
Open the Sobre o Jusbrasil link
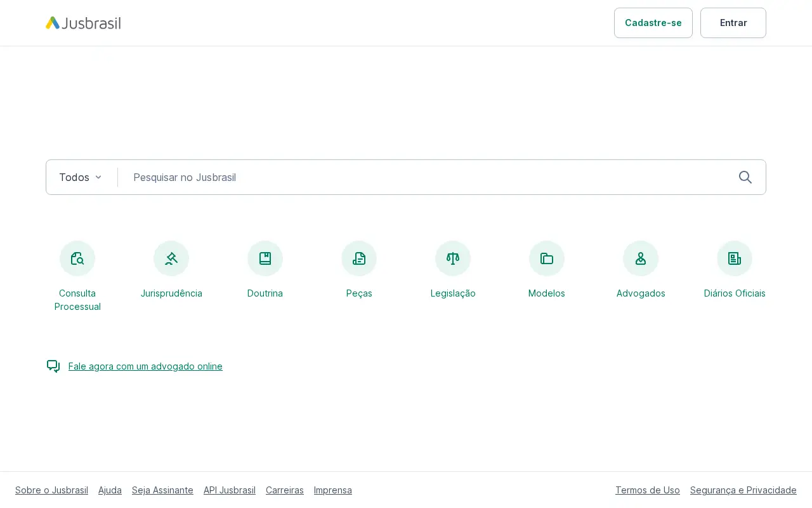tap(51, 490)
